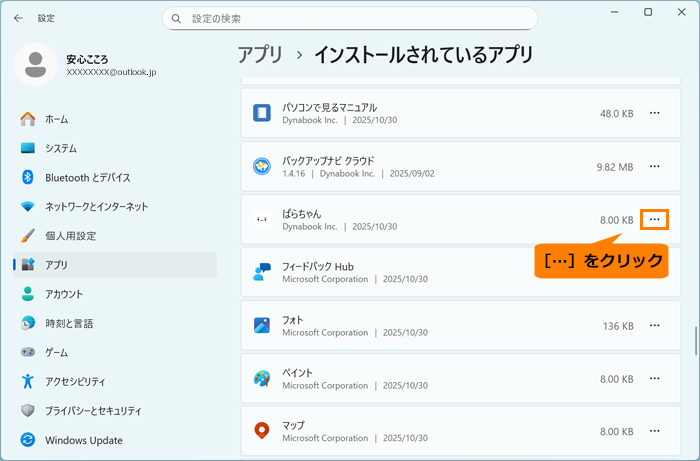700x461 pixels.
Task: Open Bluetooth とデバイス settings
Action: point(115,178)
